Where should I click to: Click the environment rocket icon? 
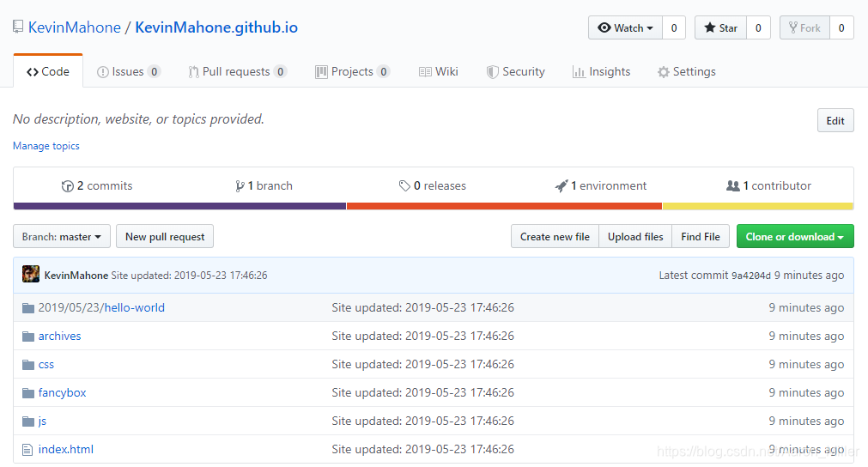pos(561,186)
